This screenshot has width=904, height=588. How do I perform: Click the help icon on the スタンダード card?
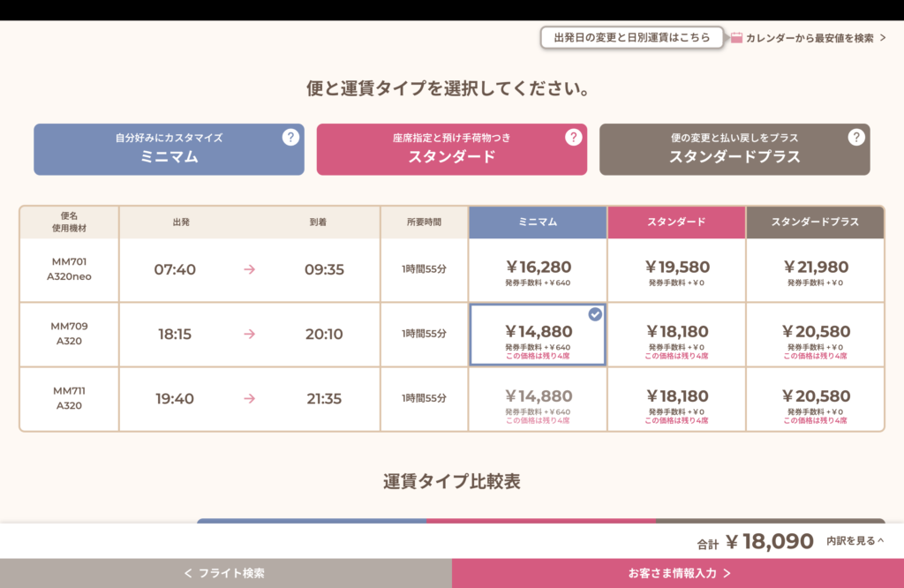574,137
